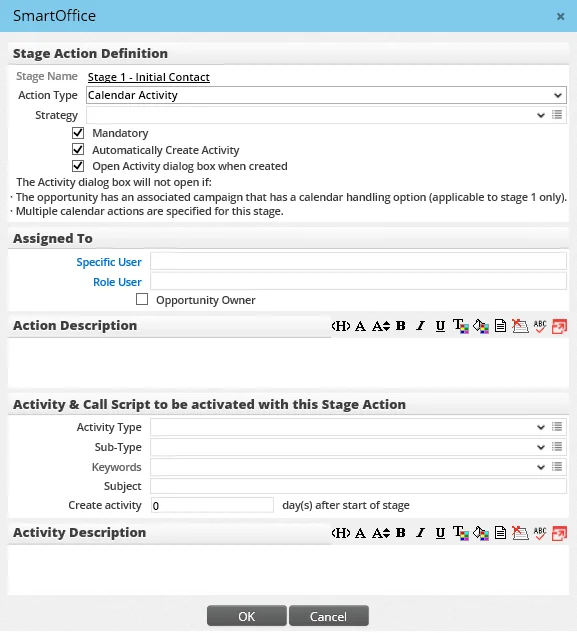The height and width of the screenshot is (633, 577).
Task: Apply italic in Action Description toolbar
Action: 420,326
